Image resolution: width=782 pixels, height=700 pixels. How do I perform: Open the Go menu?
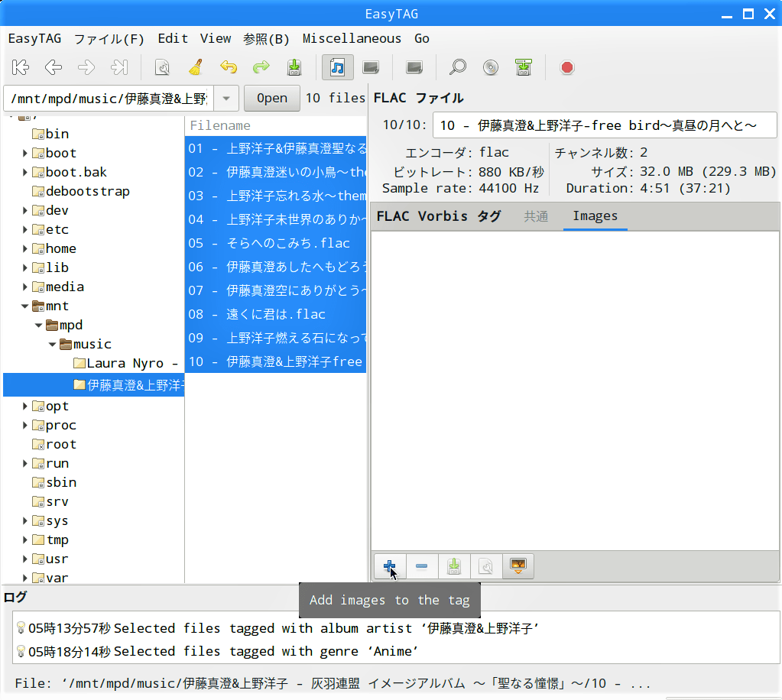pyautogui.click(x=421, y=38)
